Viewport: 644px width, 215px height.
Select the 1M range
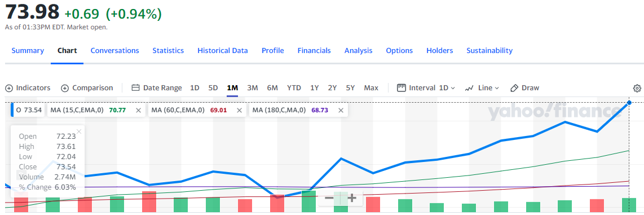pos(232,88)
